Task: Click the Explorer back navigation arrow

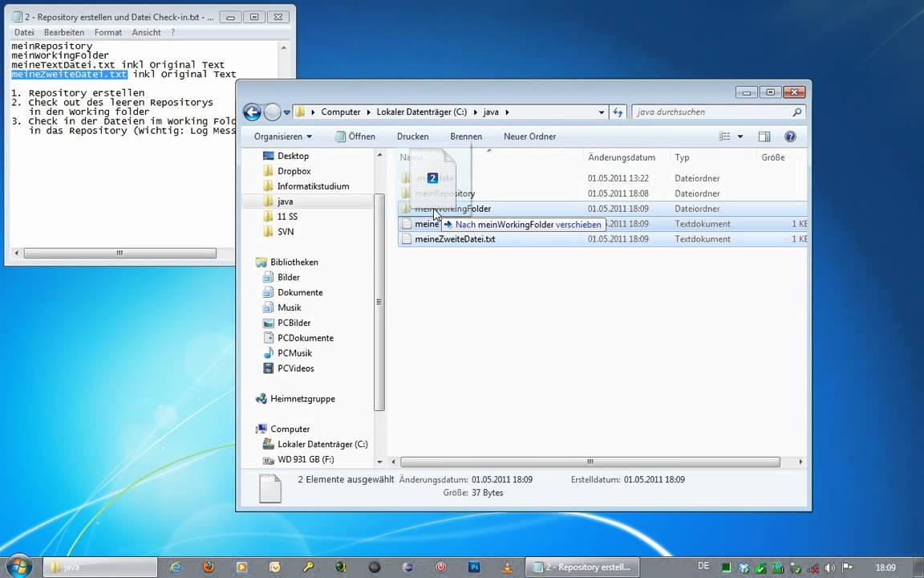Action: click(x=252, y=112)
